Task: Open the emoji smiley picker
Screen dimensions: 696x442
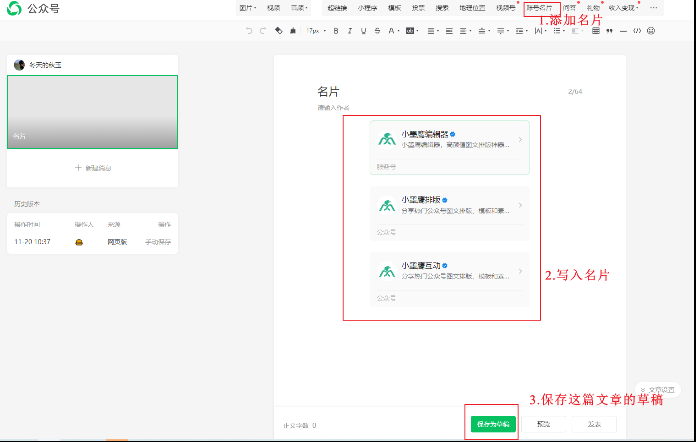Action: coord(651,31)
